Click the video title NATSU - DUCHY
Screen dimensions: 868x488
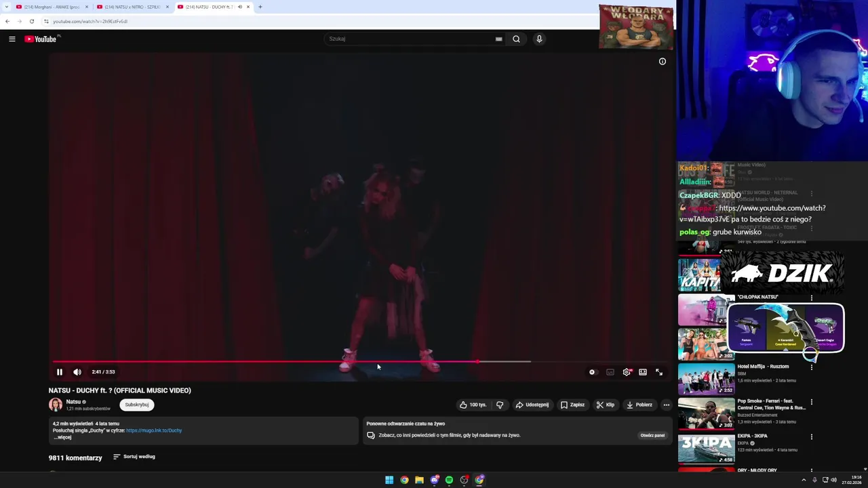pos(120,390)
